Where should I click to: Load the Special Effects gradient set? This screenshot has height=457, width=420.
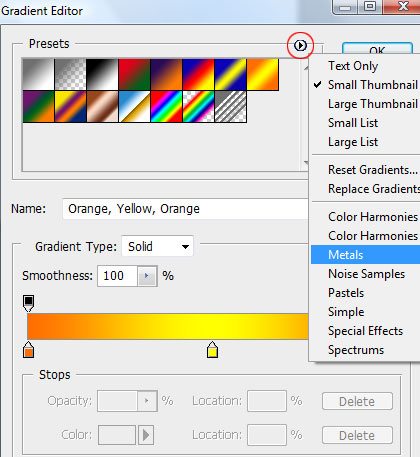[x=366, y=331]
